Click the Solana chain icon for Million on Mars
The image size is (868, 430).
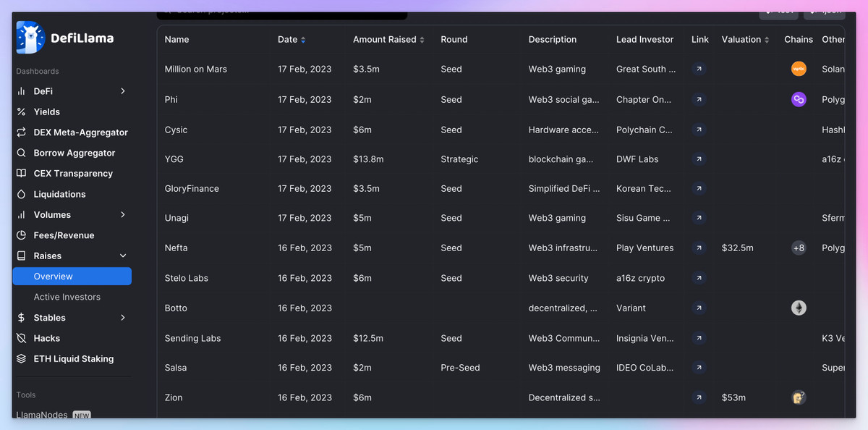pyautogui.click(x=799, y=69)
